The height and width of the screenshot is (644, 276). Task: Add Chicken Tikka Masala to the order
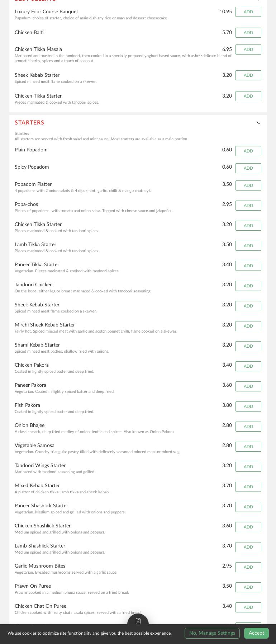tap(248, 50)
